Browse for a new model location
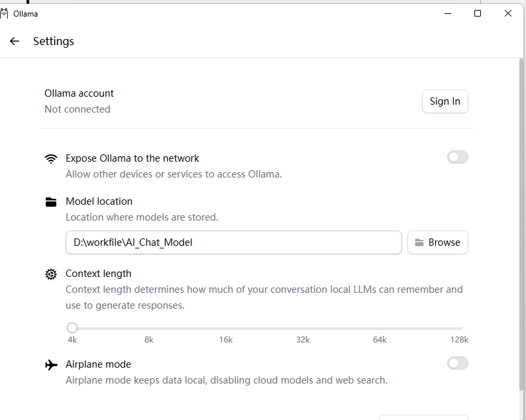Screen dimensions: 526x420 (x=437, y=242)
